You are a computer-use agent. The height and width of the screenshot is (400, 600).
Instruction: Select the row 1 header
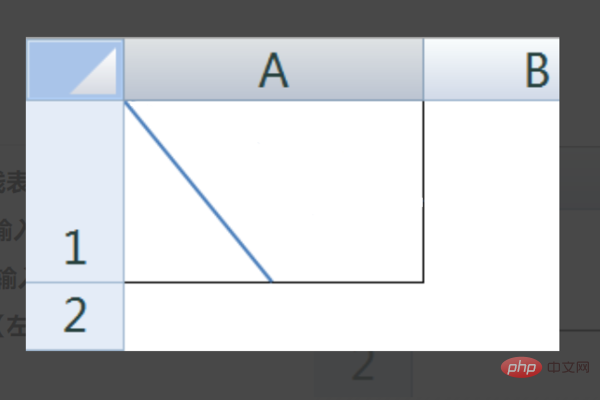coord(75,191)
